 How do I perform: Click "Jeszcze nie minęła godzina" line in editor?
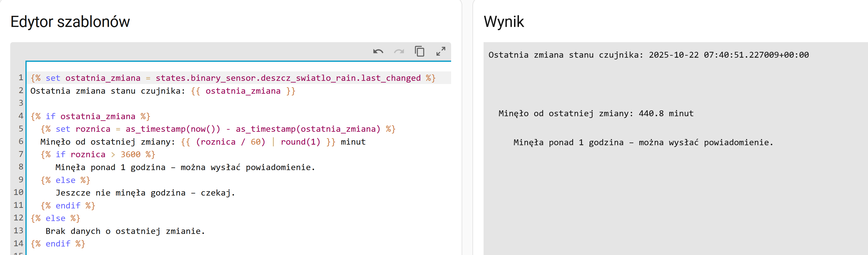120,193
